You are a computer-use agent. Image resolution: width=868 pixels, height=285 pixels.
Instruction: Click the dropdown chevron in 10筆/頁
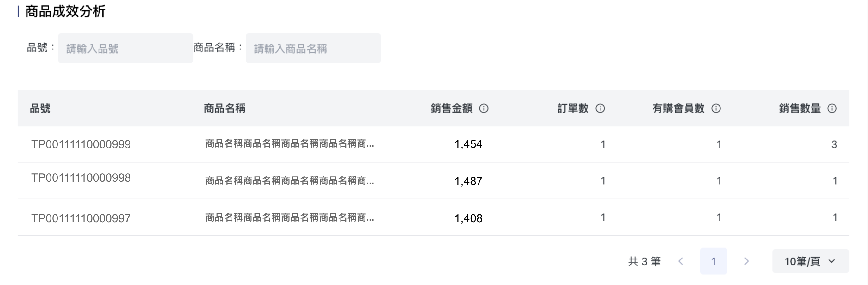pos(831,261)
